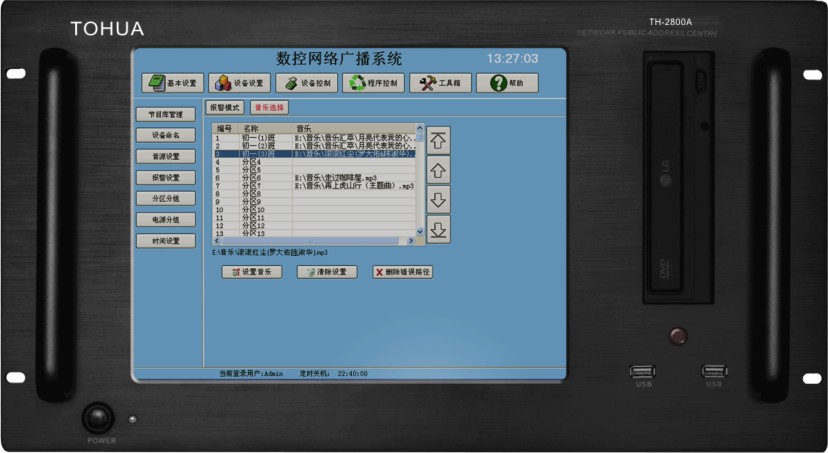The image size is (828, 453).
Task: Open 设备设置 (device settings) in the top toolbar
Action: 239,83
